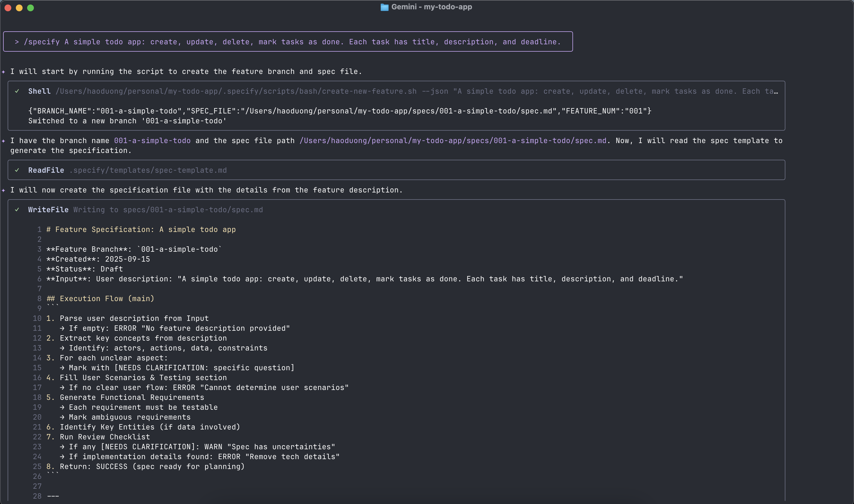Click the truncated Shell command ellipsis
The height and width of the screenshot is (504, 854).
(776, 91)
